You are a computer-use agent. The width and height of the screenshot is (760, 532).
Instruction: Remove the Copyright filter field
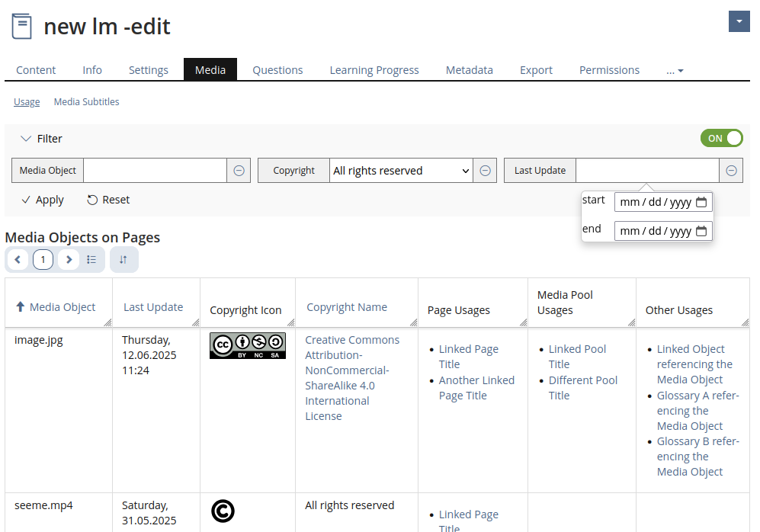click(x=485, y=171)
